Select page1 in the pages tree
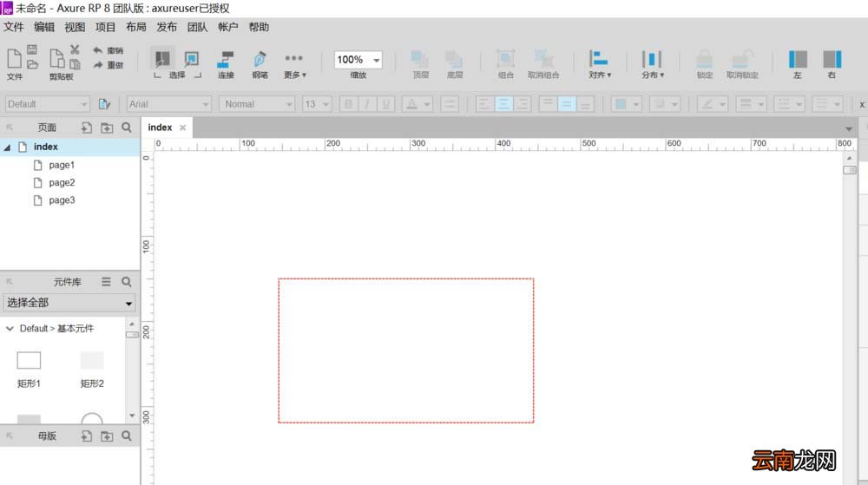The height and width of the screenshot is (485, 868). [62, 165]
